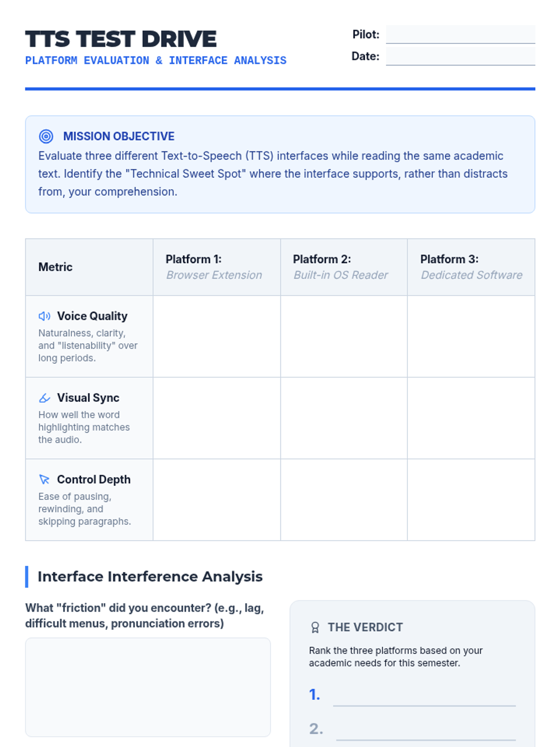
Task: Click the Mission Objective target icon
Action: coord(46,136)
